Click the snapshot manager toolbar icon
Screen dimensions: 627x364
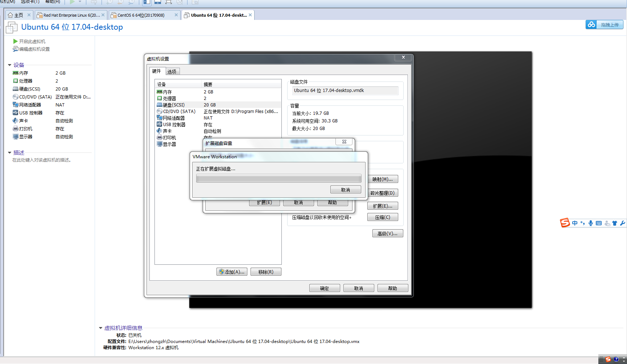click(x=131, y=2)
